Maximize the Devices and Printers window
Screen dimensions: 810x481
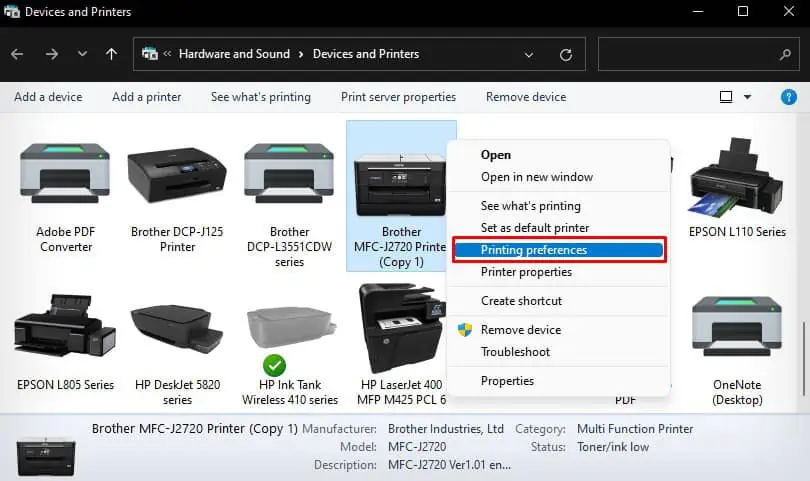pos(743,11)
